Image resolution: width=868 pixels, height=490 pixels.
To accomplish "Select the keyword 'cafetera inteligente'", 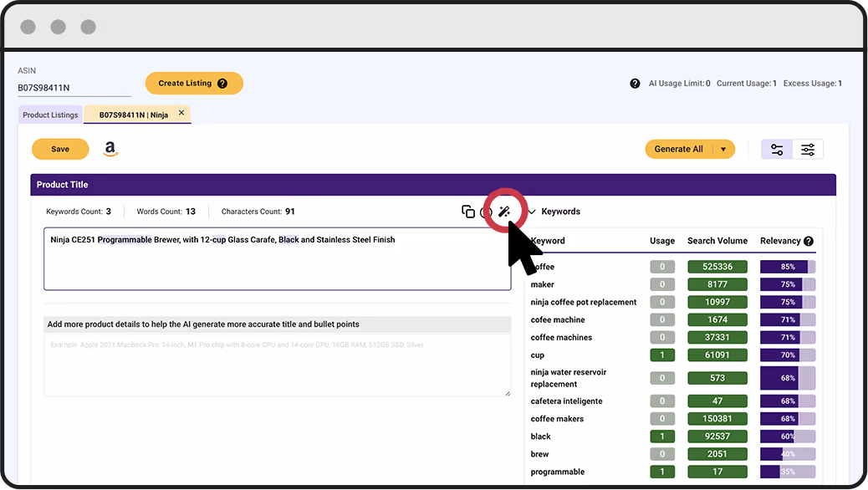I will point(566,401).
